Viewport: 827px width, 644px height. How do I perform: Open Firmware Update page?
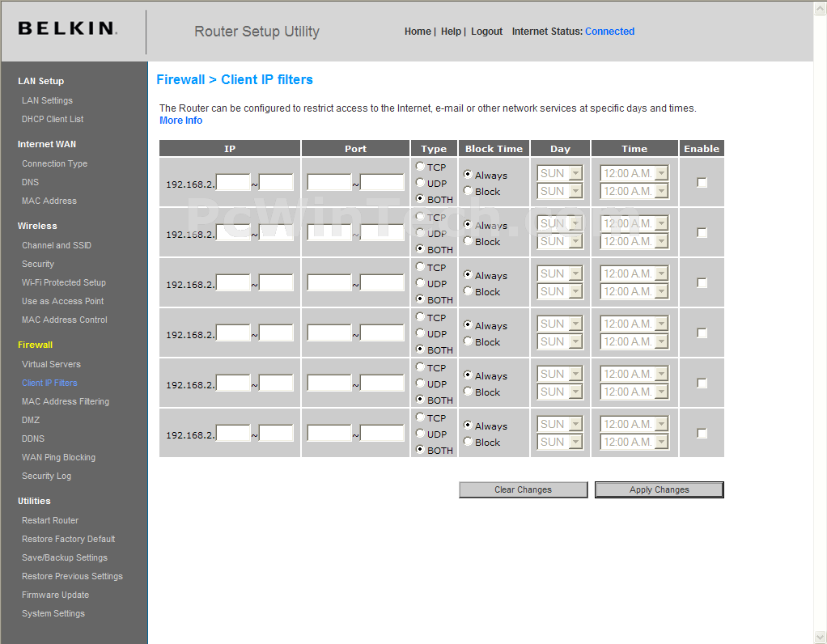tap(55, 595)
